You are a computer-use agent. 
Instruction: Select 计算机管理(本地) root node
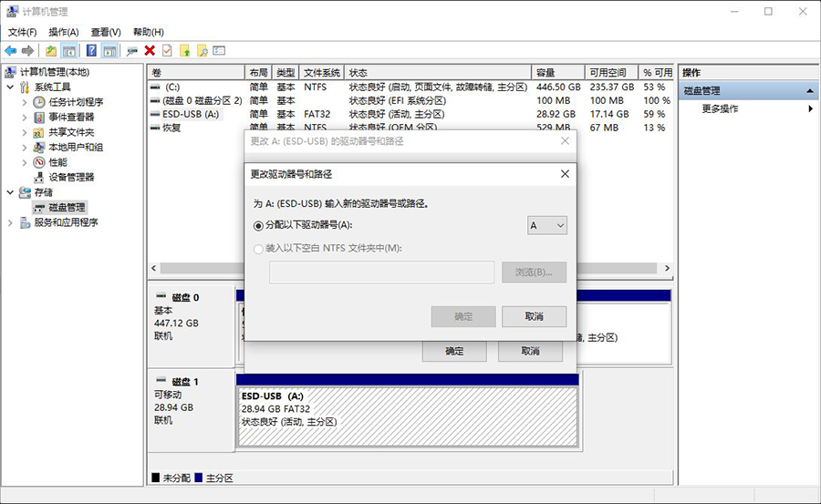(55, 72)
